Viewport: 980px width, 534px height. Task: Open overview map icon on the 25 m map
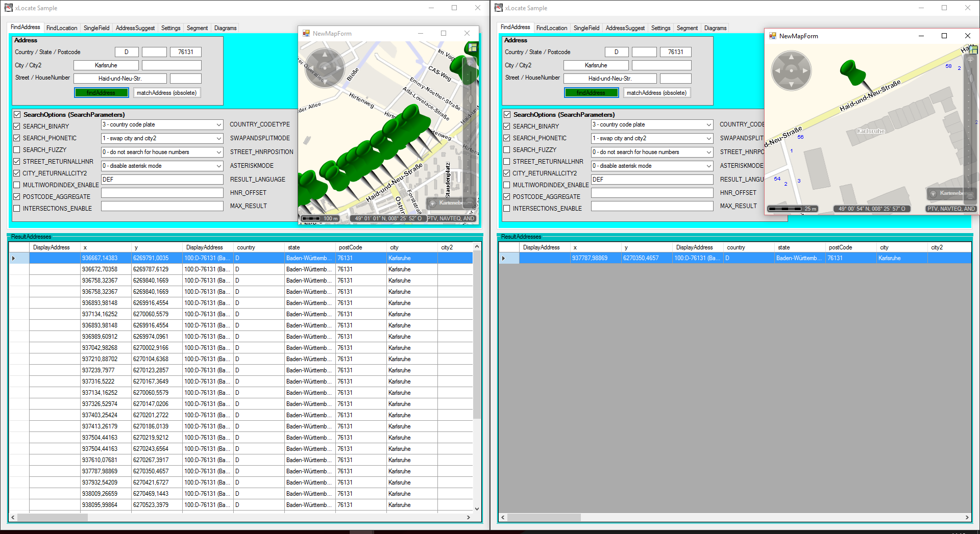pos(973,49)
